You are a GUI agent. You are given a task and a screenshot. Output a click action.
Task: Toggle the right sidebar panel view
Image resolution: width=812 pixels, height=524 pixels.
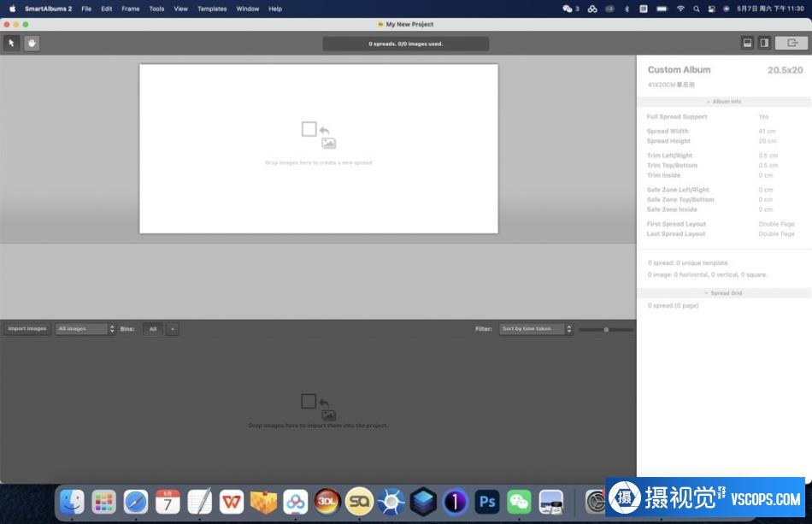(764, 43)
